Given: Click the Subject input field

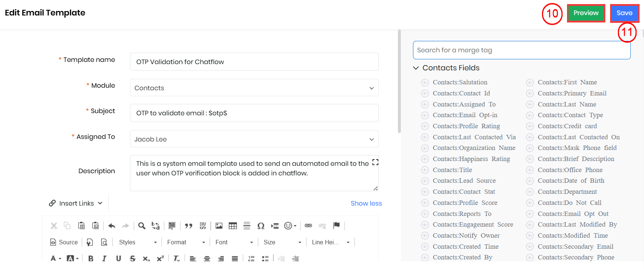Looking at the screenshot, I should pos(254,113).
